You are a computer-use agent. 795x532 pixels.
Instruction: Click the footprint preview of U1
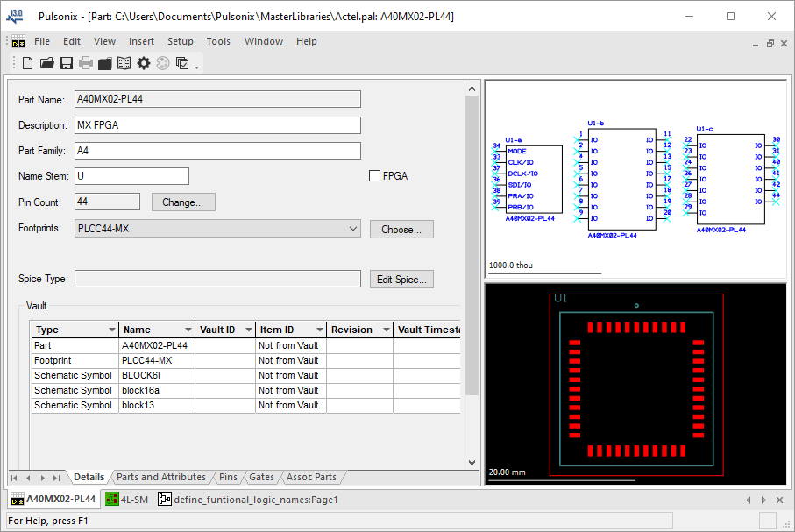tap(636, 388)
